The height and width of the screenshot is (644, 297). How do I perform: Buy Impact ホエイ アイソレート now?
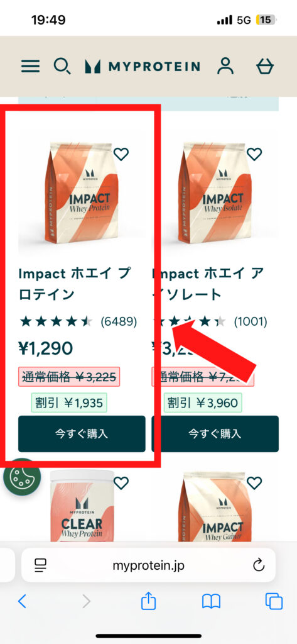[x=215, y=434]
